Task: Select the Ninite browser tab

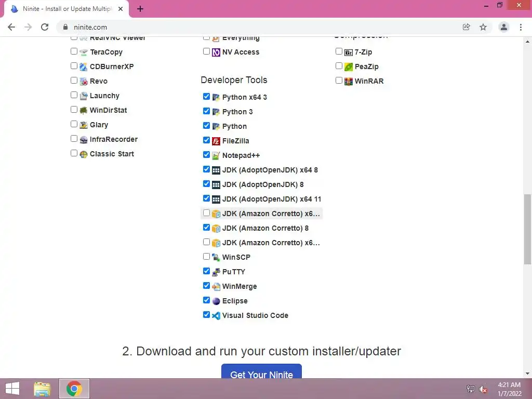Action: pyautogui.click(x=66, y=9)
